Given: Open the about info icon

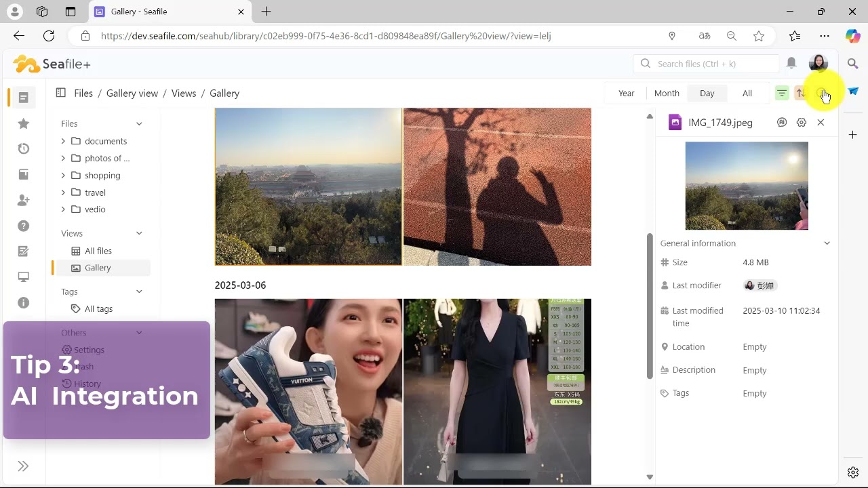Looking at the screenshot, I should (x=23, y=303).
